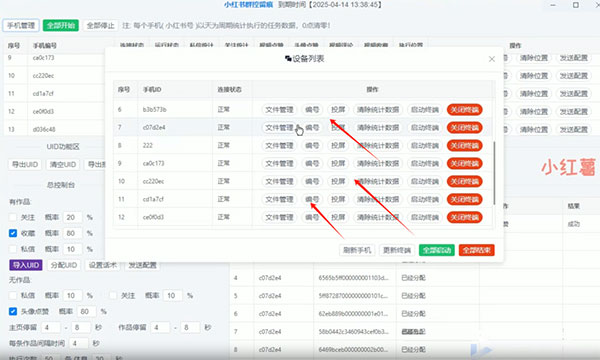Start 投屏 for device b3b573b
Image resolution: width=600 pixels, height=360 pixels.
click(338, 110)
